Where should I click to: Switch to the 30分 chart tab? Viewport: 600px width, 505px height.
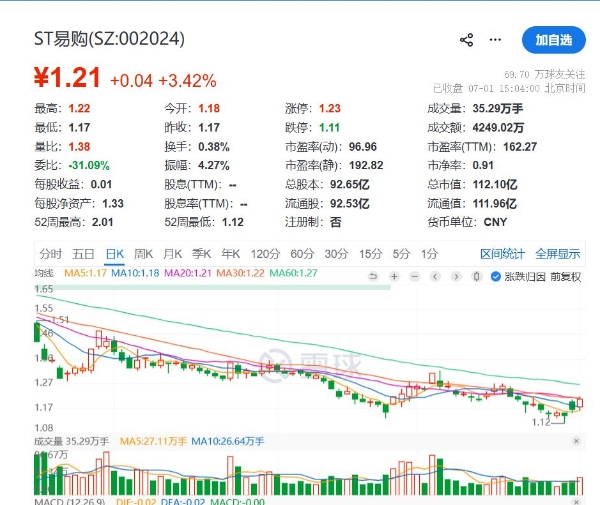tap(336, 254)
